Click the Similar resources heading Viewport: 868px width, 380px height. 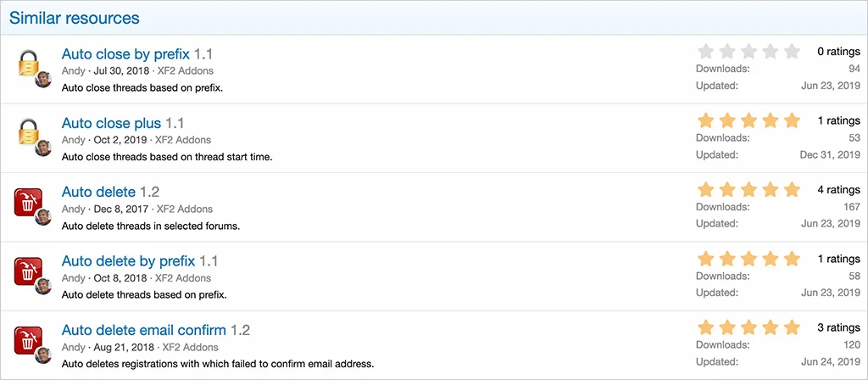pyautogui.click(x=75, y=18)
